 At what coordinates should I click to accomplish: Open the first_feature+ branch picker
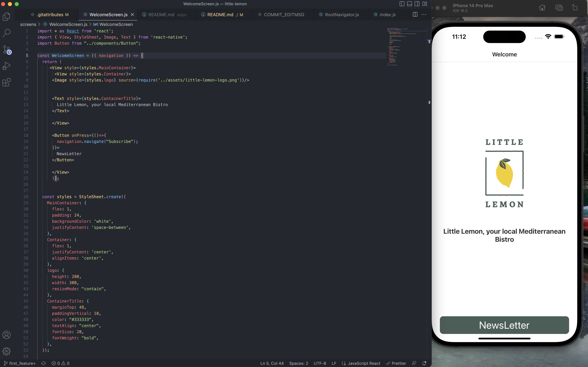click(x=19, y=363)
